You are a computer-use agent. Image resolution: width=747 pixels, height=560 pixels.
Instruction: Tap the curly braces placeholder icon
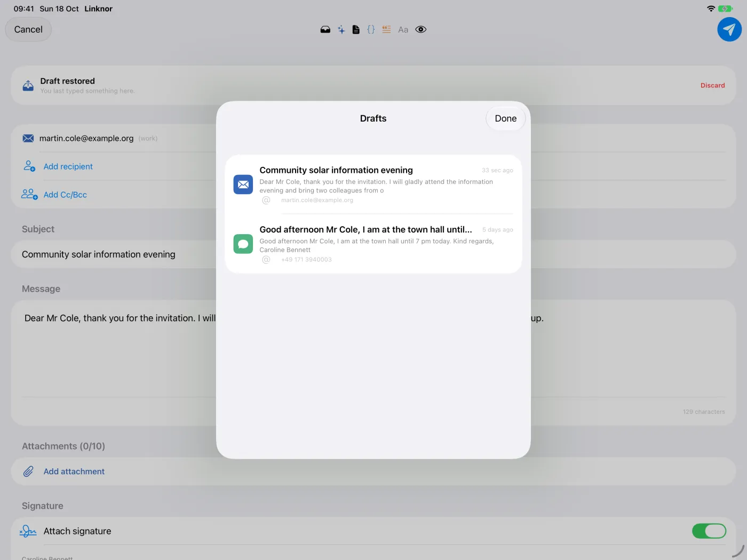tap(371, 30)
